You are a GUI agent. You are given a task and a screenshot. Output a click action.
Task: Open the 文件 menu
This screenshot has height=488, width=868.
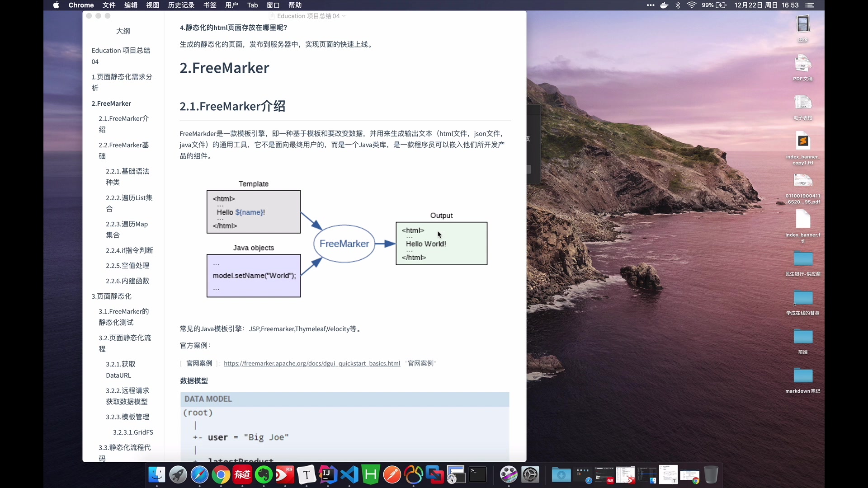click(x=109, y=5)
